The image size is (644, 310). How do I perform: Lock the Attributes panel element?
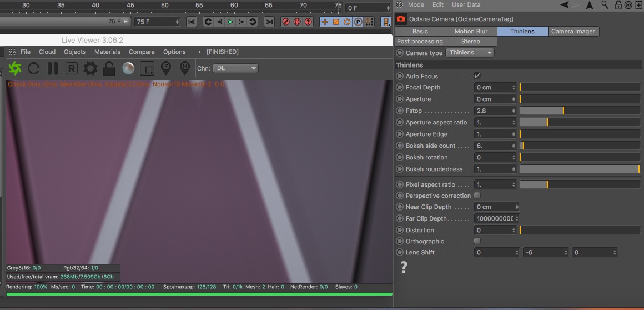618,4
